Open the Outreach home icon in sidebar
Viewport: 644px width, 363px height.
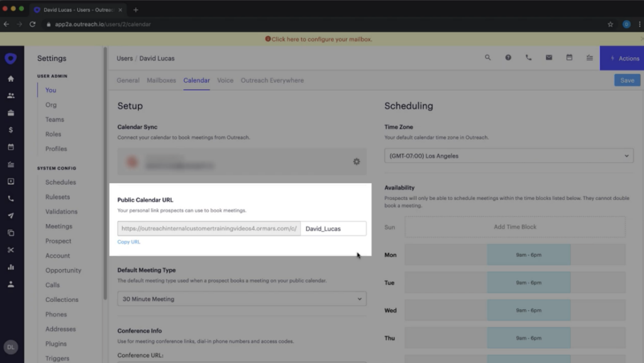[11, 79]
